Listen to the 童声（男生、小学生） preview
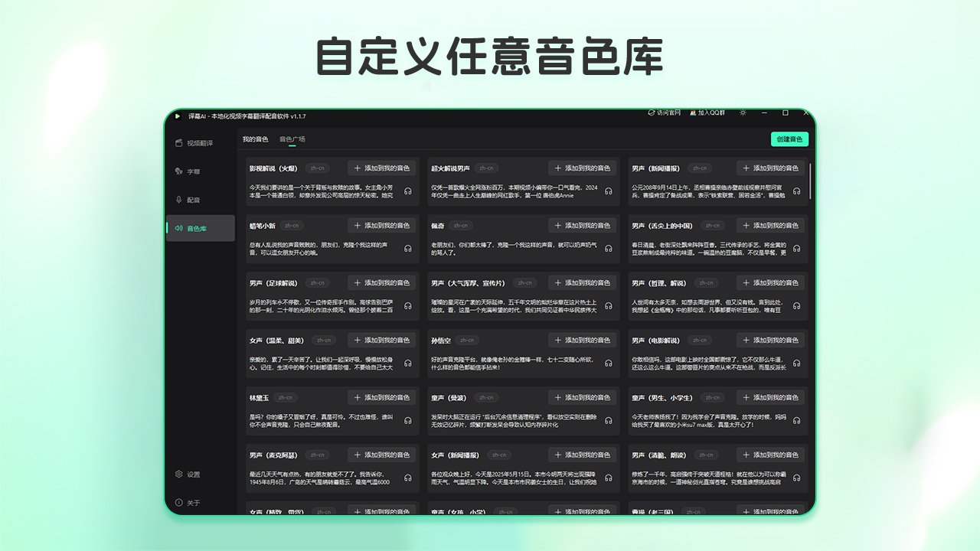This screenshot has width=980, height=551. coord(797,421)
